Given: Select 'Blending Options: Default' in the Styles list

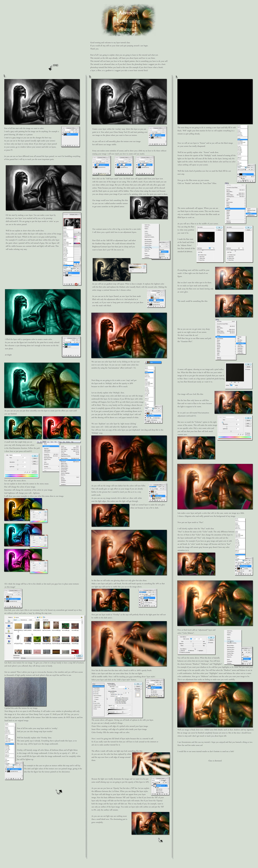Looking at the screenshot, I should 98,686.
